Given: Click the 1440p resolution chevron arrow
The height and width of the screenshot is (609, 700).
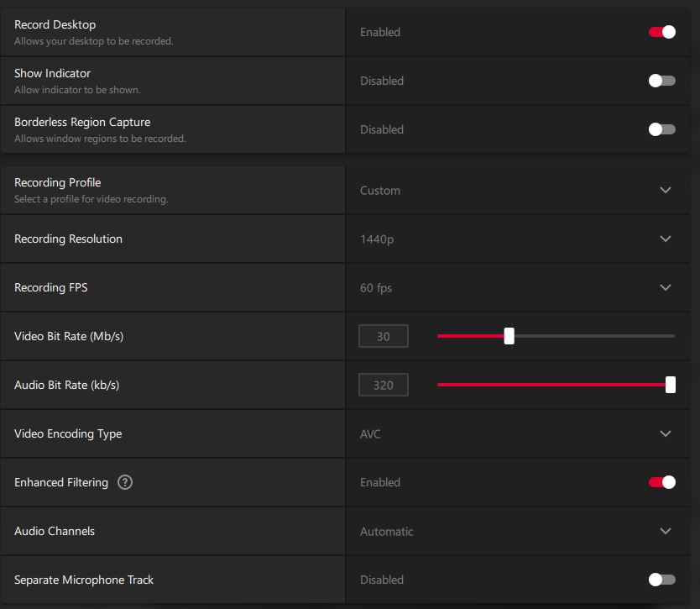Looking at the screenshot, I should (666, 239).
